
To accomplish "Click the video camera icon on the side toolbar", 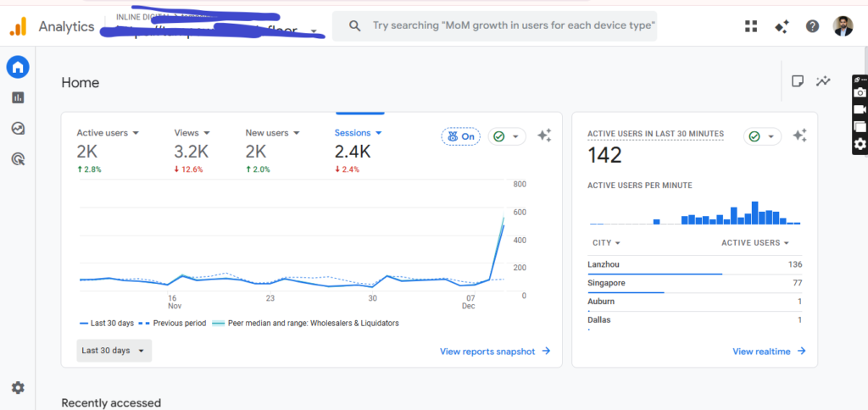I will (860, 109).
